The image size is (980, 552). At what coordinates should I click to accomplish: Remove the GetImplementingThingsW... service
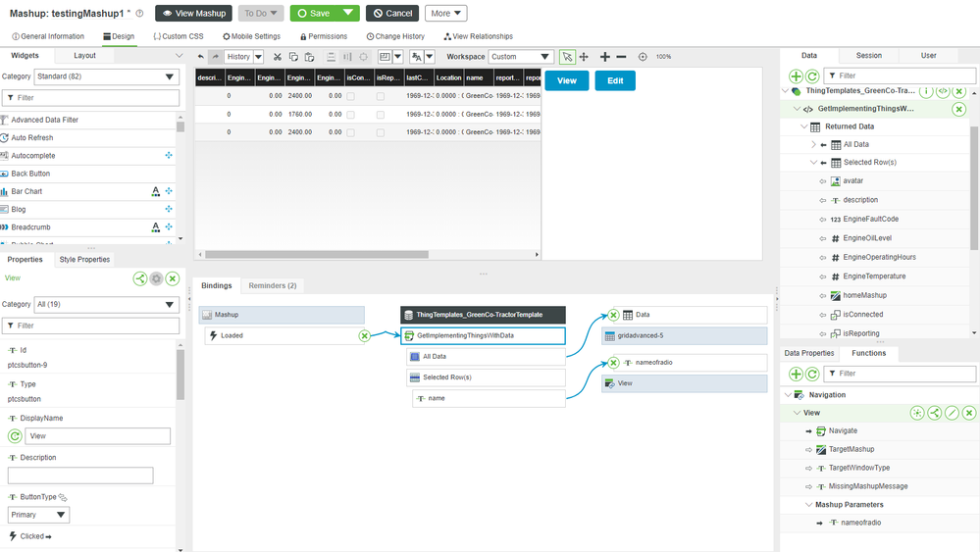958,109
